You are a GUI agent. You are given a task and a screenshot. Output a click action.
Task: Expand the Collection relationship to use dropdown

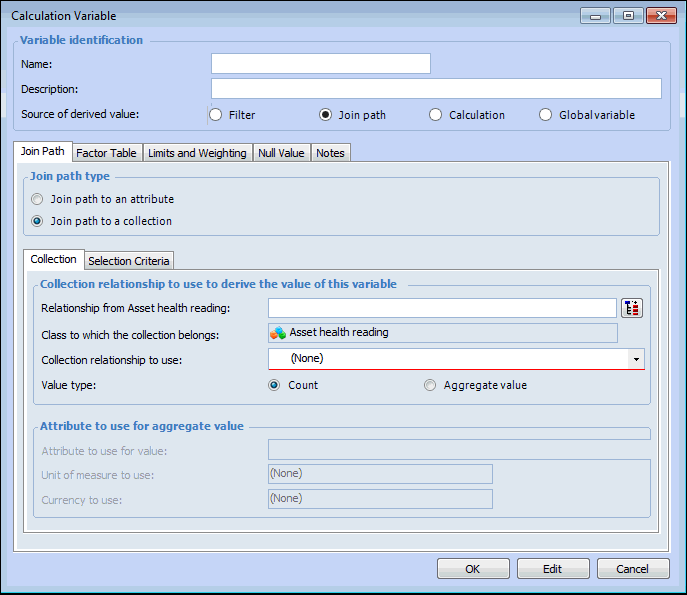636,359
